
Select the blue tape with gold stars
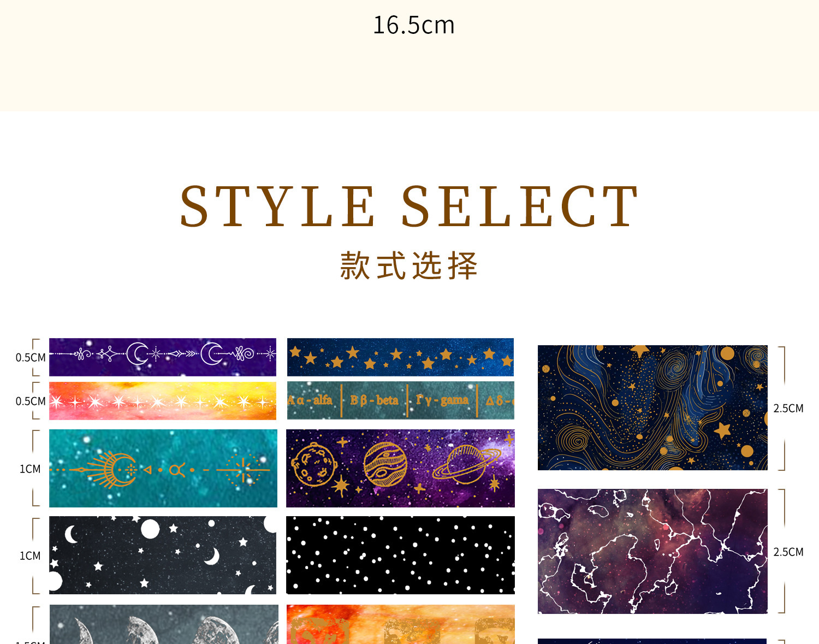400,357
